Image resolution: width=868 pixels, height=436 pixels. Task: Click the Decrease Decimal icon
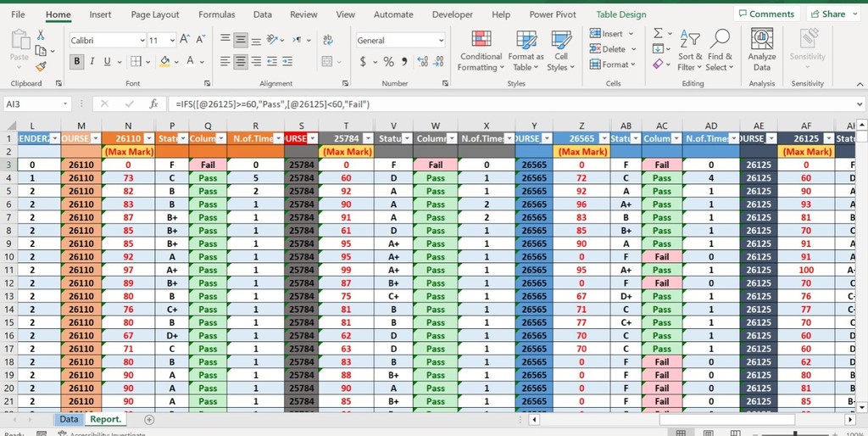pyautogui.click(x=438, y=61)
